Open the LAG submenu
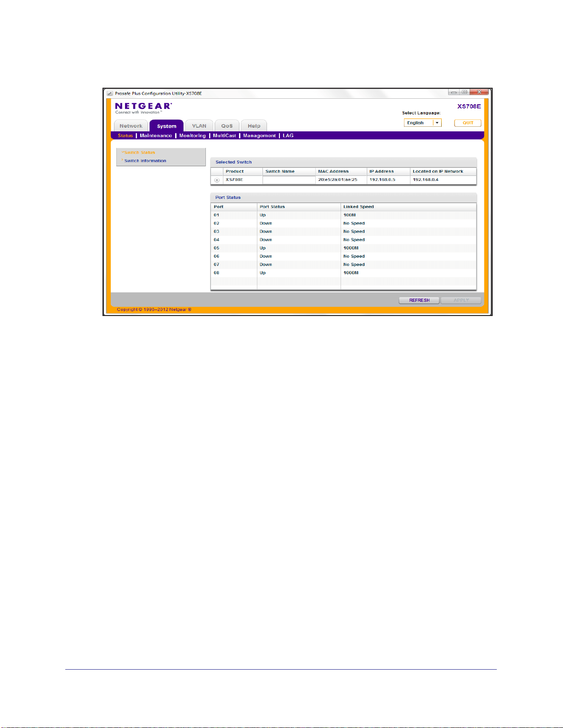 [x=288, y=135]
